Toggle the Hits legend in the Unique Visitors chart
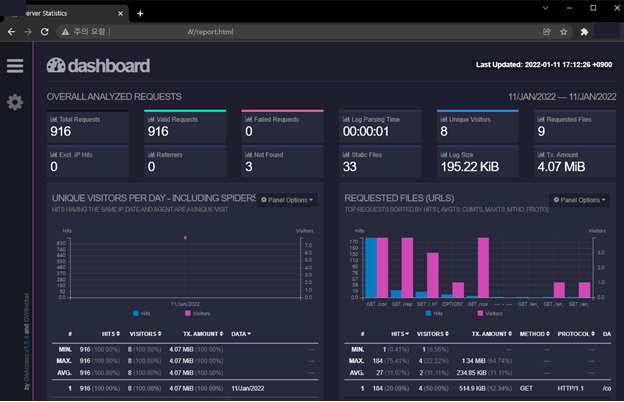624x402 pixels. point(142,312)
